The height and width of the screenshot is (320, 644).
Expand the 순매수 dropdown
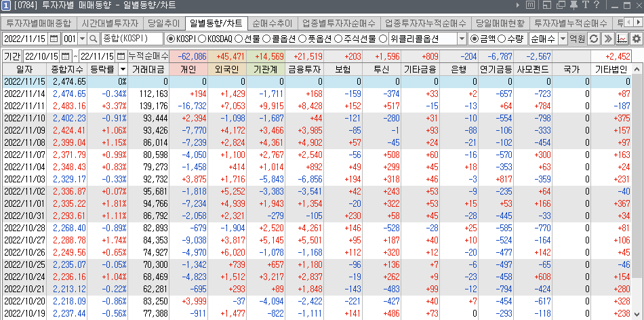coord(561,39)
